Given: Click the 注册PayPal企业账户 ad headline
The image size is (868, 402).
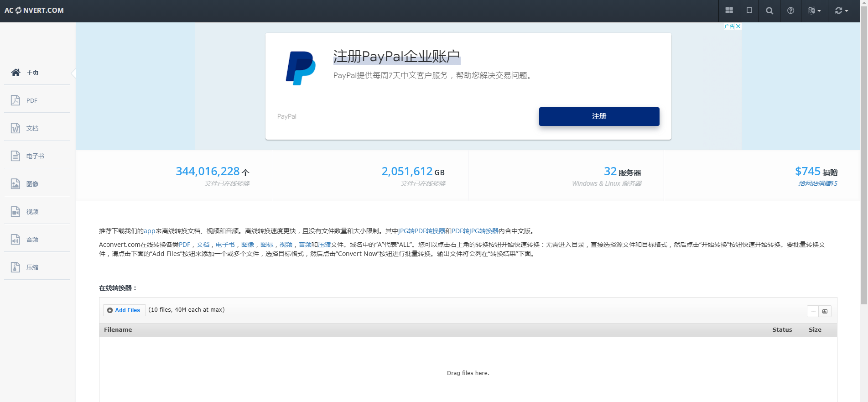Looking at the screenshot, I should [x=396, y=57].
